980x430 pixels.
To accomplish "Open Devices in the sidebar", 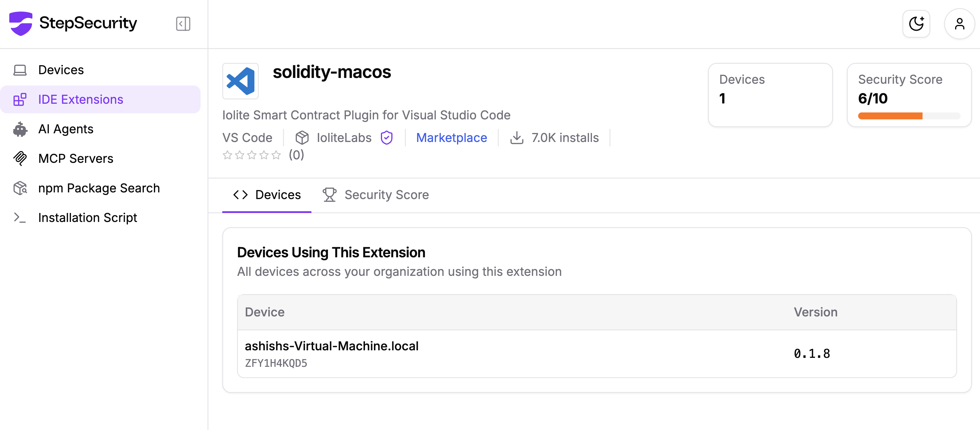I will (61, 70).
